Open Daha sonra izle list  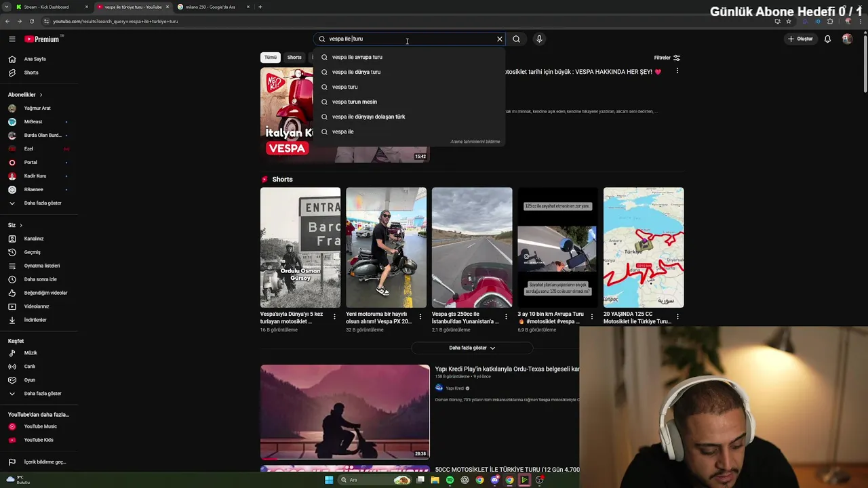(x=39, y=279)
